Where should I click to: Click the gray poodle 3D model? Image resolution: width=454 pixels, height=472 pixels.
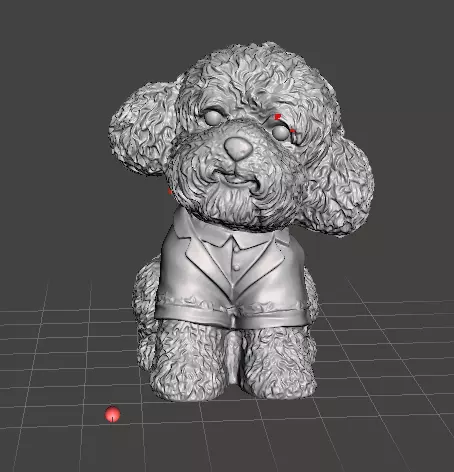coord(241,221)
